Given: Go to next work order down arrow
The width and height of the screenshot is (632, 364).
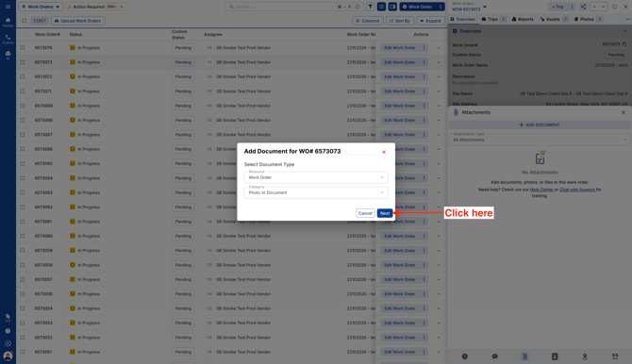Looking at the screenshot, I should tap(603, 7).
